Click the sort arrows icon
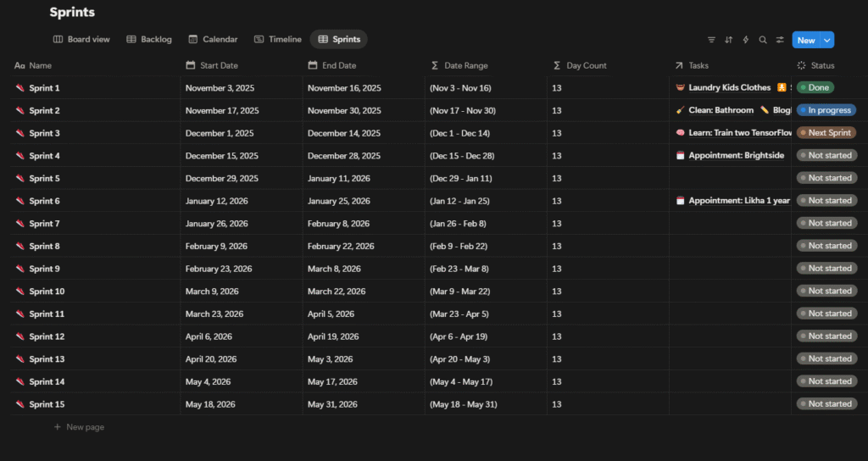 pos(728,40)
